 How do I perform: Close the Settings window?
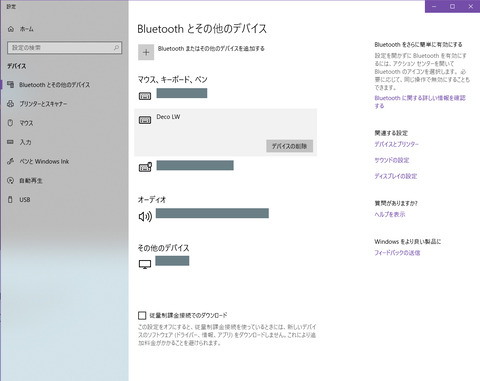471,7
